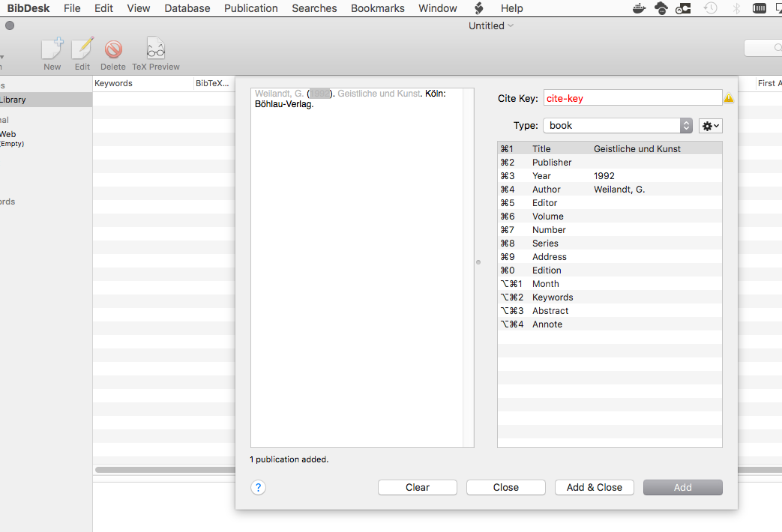782x532 pixels.
Task: Open the Searches menu
Action: 314,8
